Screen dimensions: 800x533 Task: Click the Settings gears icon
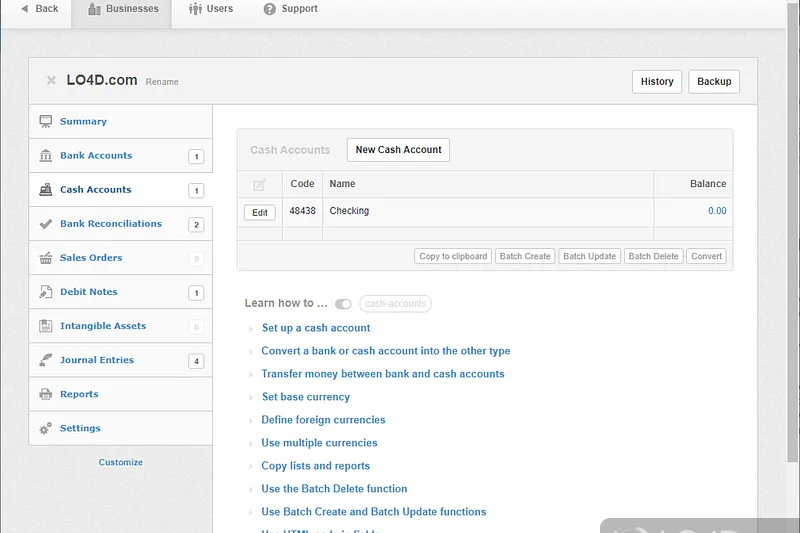(x=46, y=428)
